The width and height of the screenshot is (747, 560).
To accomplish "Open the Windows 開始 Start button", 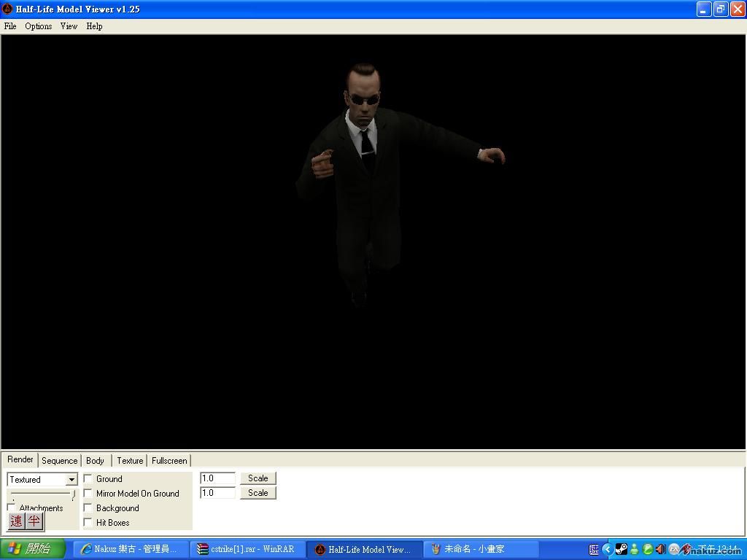I will tap(32, 549).
